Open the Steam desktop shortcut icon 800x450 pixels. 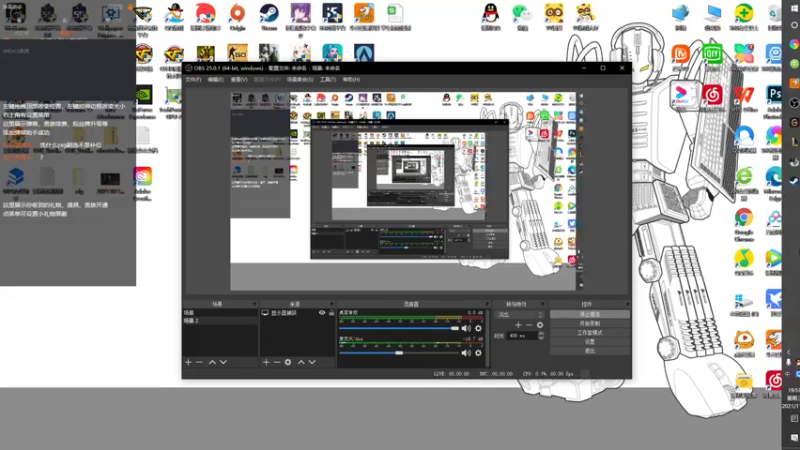click(x=268, y=16)
